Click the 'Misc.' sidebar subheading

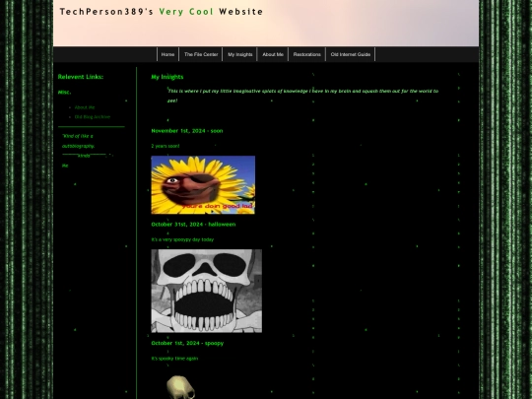64,92
